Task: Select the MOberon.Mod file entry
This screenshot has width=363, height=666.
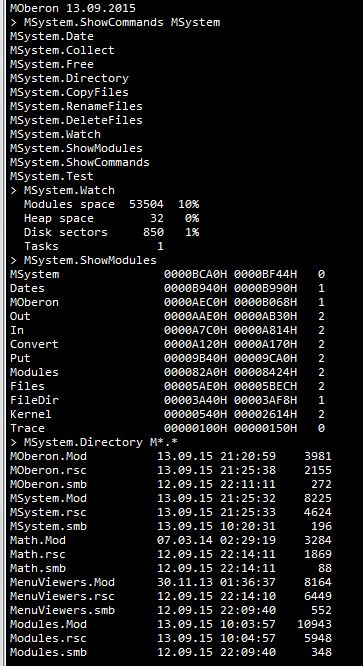Action: pos(171,457)
